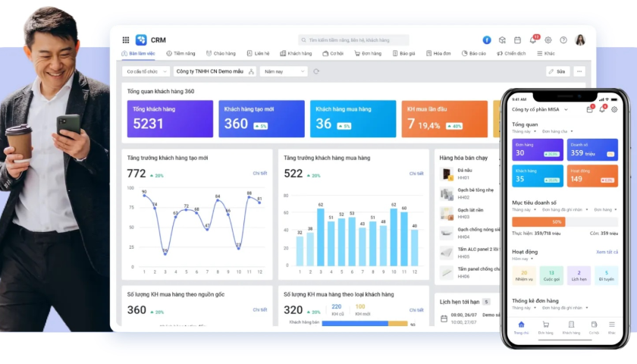
Task: Click the Sửa edit button
Action: 557,71
